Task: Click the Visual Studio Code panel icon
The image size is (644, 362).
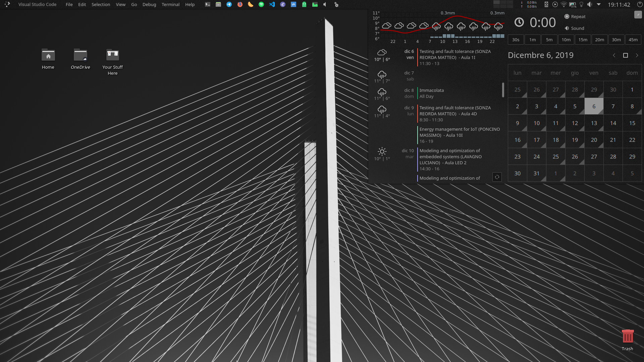Action: 272,4
